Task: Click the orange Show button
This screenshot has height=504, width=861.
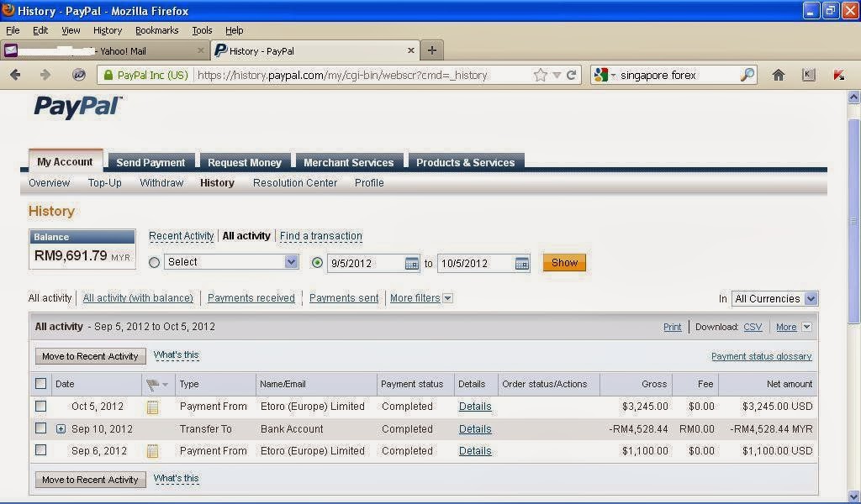Action: [564, 263]
